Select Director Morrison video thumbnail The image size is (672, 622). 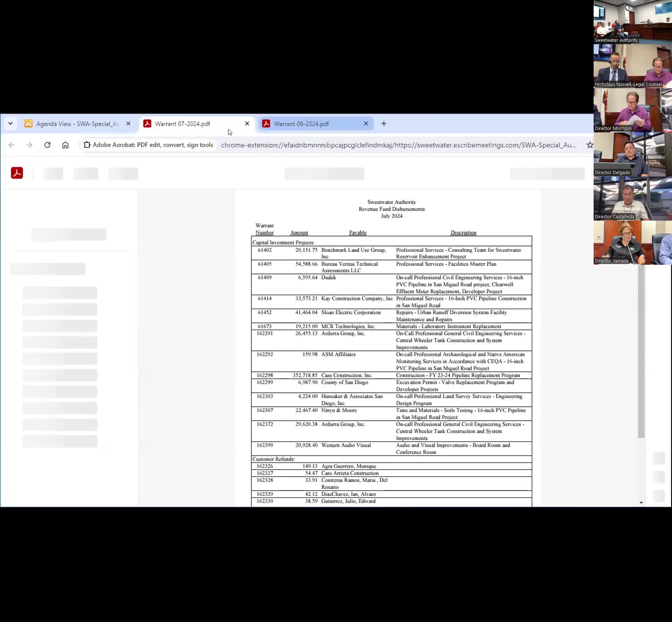632,110
